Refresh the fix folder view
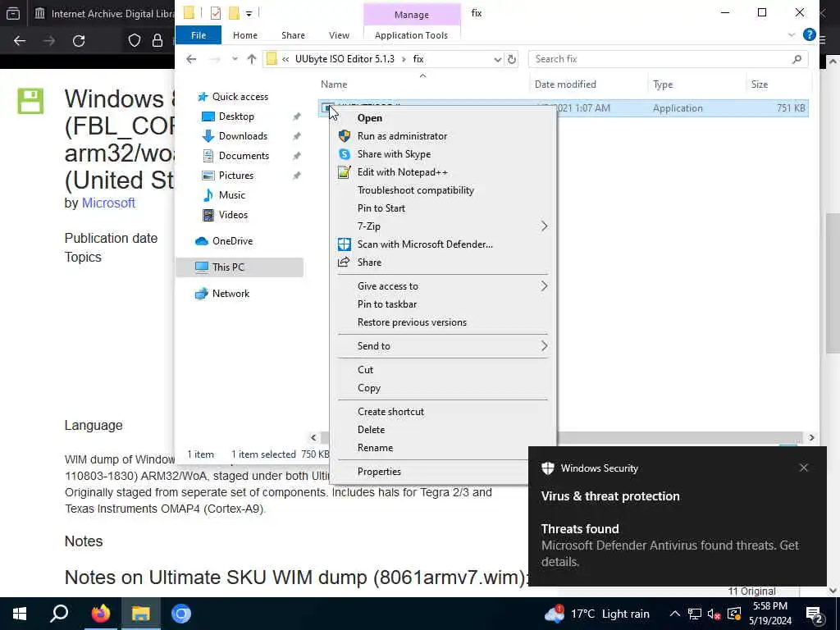The width and height of the screenshot is (840, 630). click(512, 59)
